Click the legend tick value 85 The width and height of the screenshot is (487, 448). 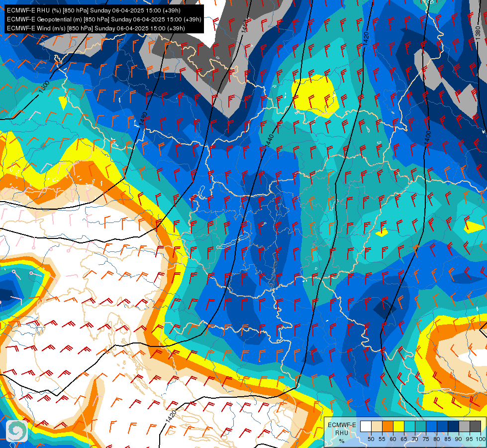pos(448,440)
